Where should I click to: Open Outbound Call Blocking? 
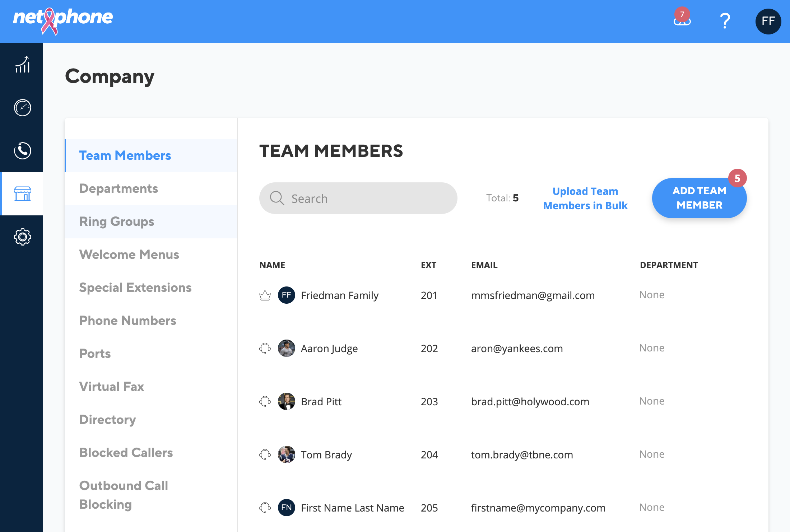click(x=151, y=495)
